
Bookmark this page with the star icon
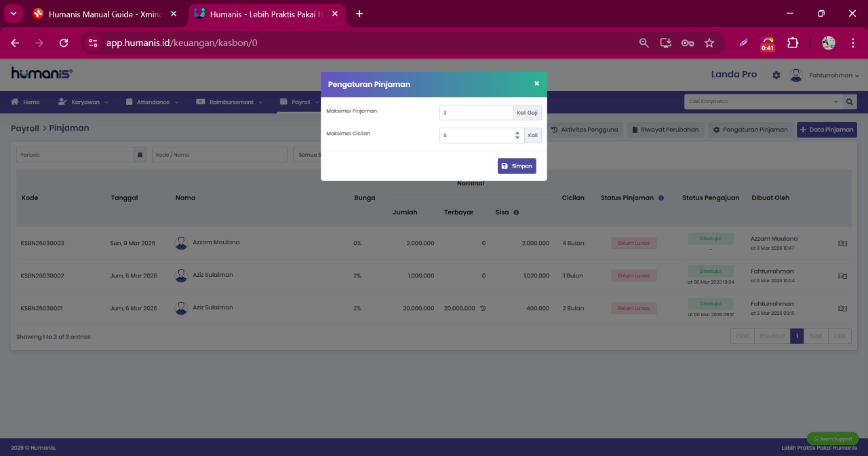(x=709, y=43)
